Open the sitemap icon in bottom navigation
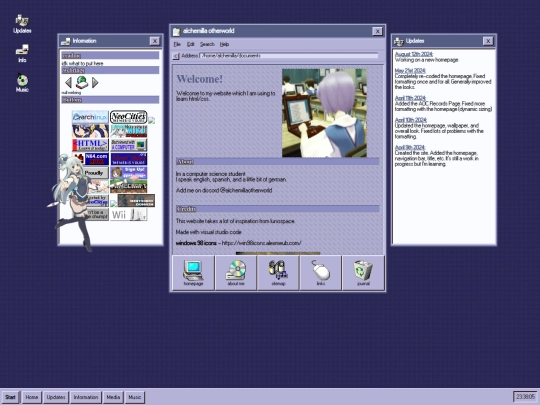Image resolution: width=540 pixels, height=405 pixels. (x=278, y=273)
